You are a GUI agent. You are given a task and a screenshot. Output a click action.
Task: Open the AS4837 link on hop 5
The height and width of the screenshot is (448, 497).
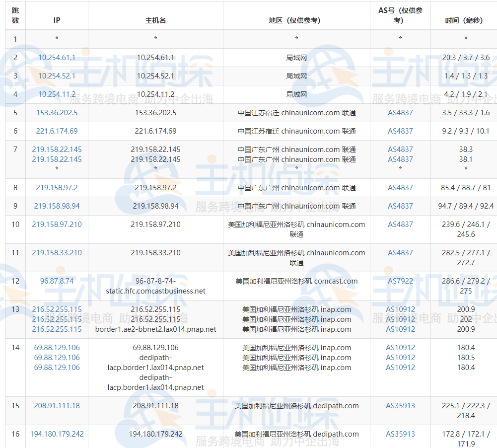(400, 113)
